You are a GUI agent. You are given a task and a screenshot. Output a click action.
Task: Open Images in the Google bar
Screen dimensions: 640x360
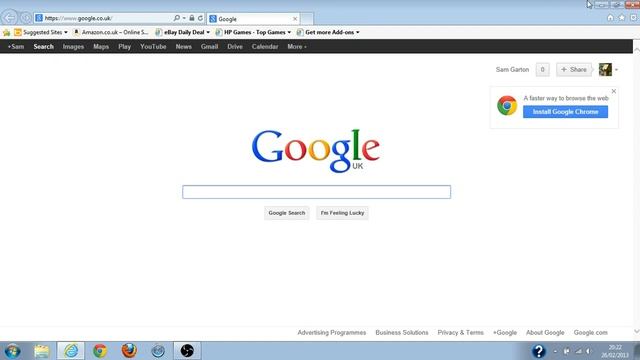(x=73, y=47)
